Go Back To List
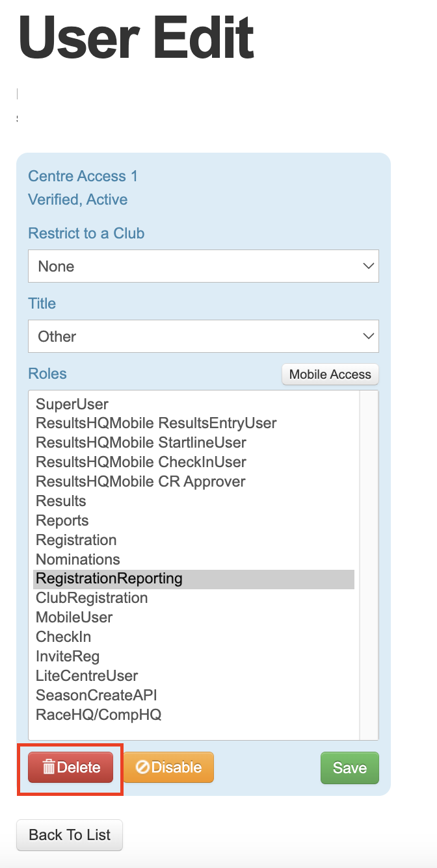437x868 pixels. click(x=70, y=835)
